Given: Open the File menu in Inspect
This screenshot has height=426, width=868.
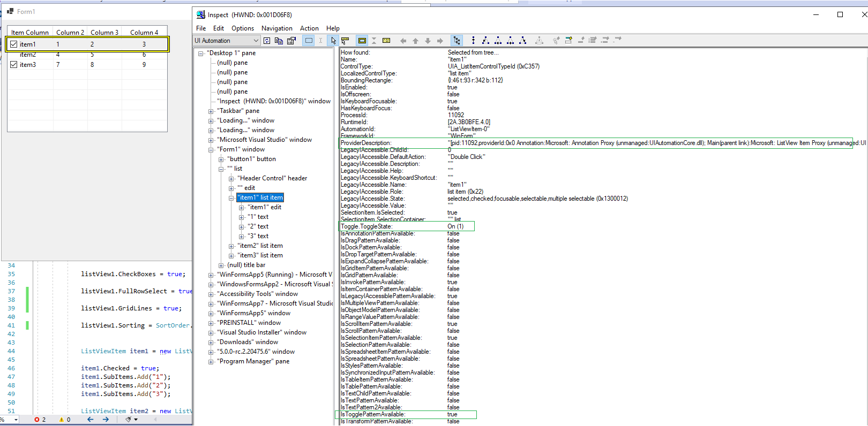Looking at the screenshot, I should pyautogui.click(x=201, y=28).
